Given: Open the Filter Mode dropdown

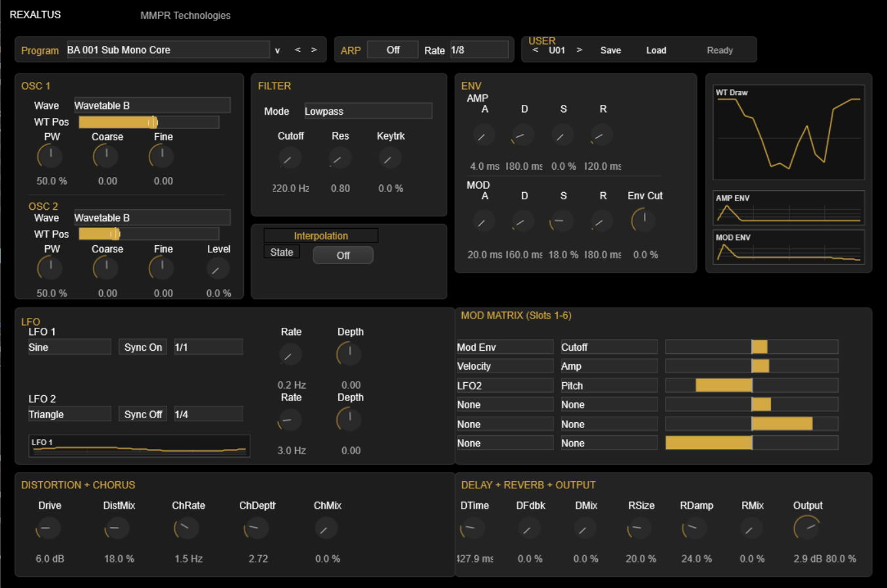Looking at the screenshot, I should 368,111.
